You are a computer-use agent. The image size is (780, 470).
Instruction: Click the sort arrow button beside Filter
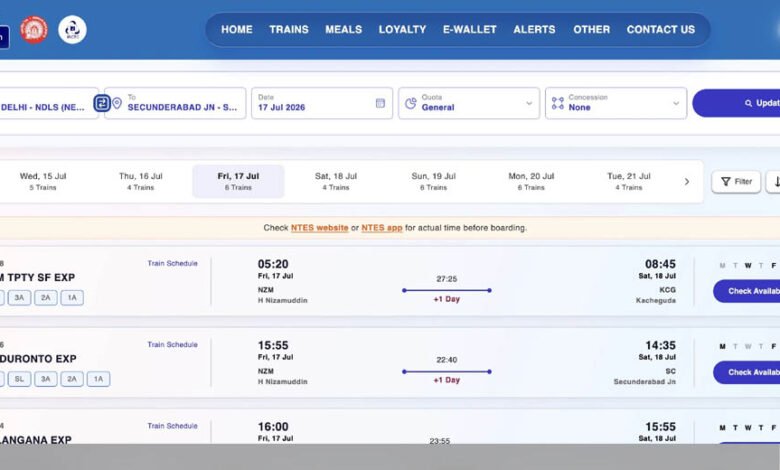click(774, 182)
